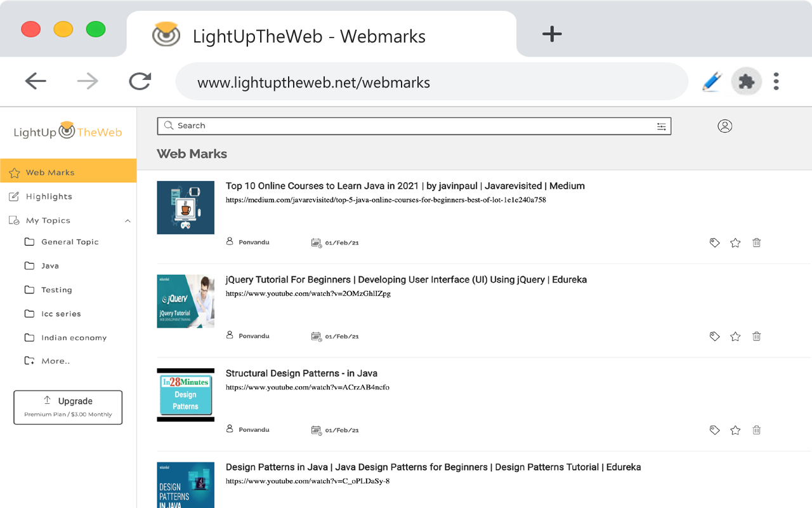Image resolution: width=812 pixels, height=508 pixels.
Task: Click the Web Marks page heading
Action: click(192, 154)
